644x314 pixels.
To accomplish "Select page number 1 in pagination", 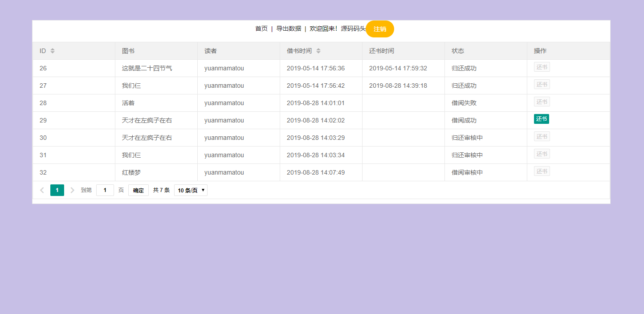I will pos(57,190).
